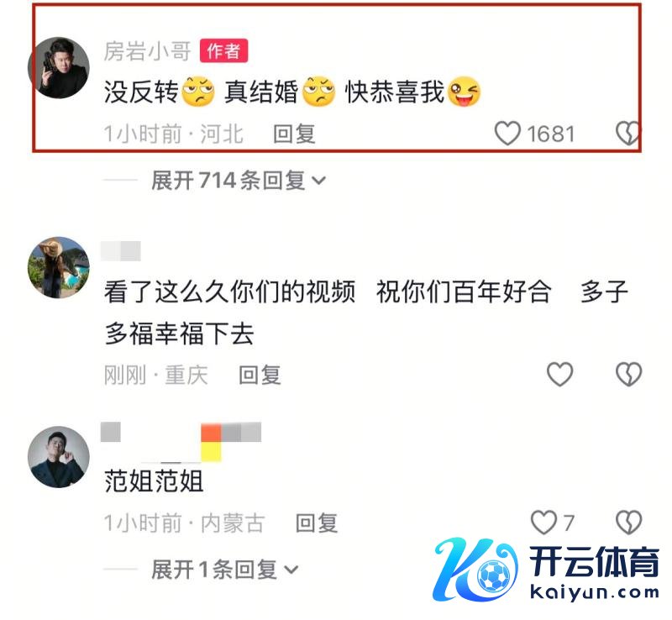
Task: Open avatar of man in dark suit
Action: 59,457
